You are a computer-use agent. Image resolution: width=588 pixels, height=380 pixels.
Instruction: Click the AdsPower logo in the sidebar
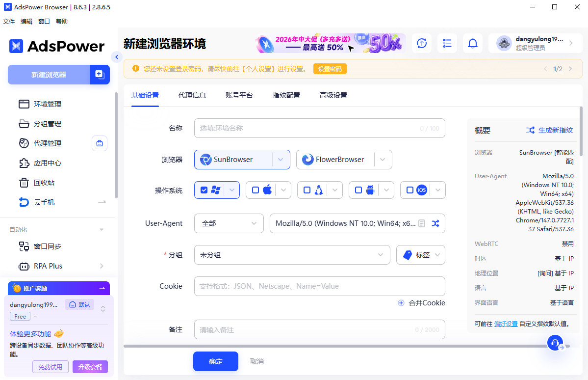coord(56,46)
